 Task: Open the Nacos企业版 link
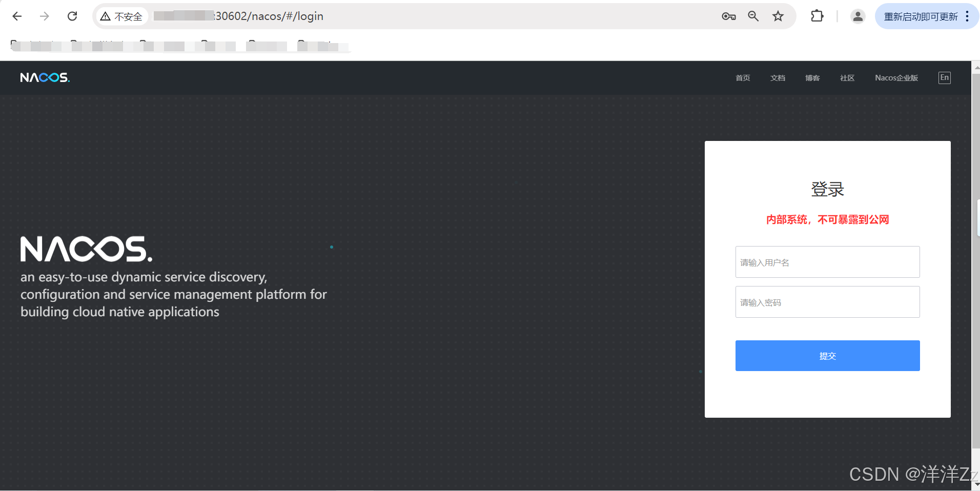896,78
